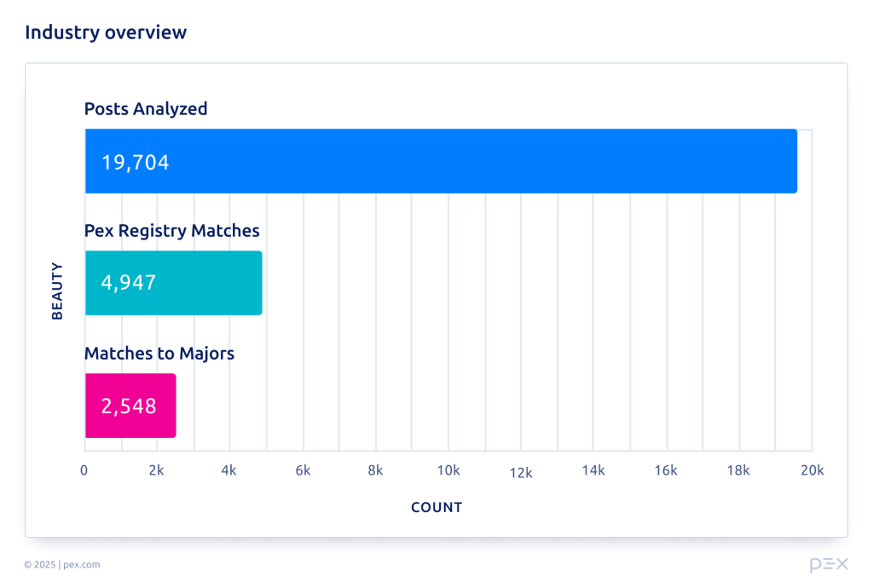873x588 pixels.
Task: Click the 16k tick on the x-axis
Action: 666,470
